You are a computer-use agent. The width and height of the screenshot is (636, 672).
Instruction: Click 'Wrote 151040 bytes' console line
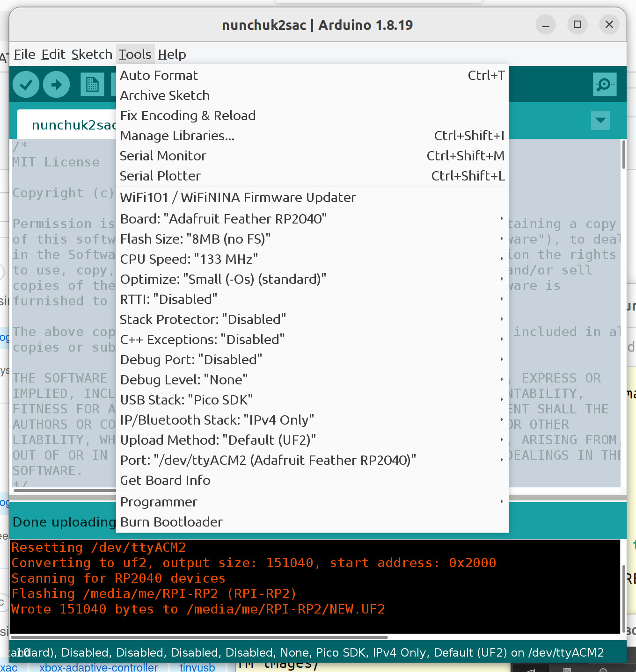198,609
